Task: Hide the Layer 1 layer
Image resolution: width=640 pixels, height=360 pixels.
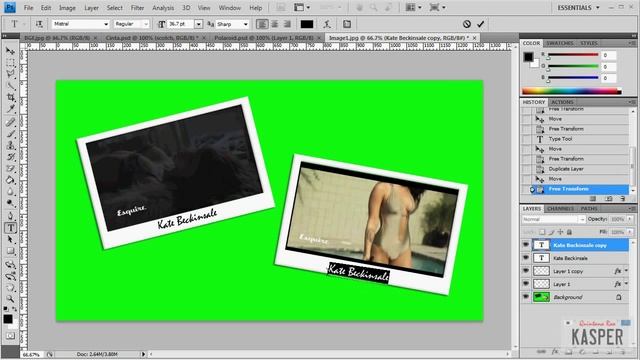Action: point(526,284)
